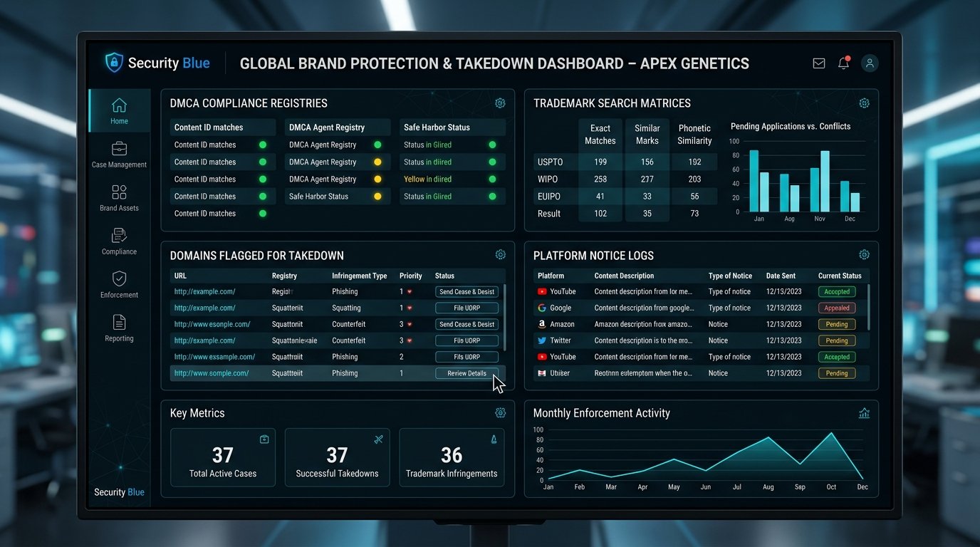
Task: Sort by Infringement Type column header
Action: (x=359, y=276)
